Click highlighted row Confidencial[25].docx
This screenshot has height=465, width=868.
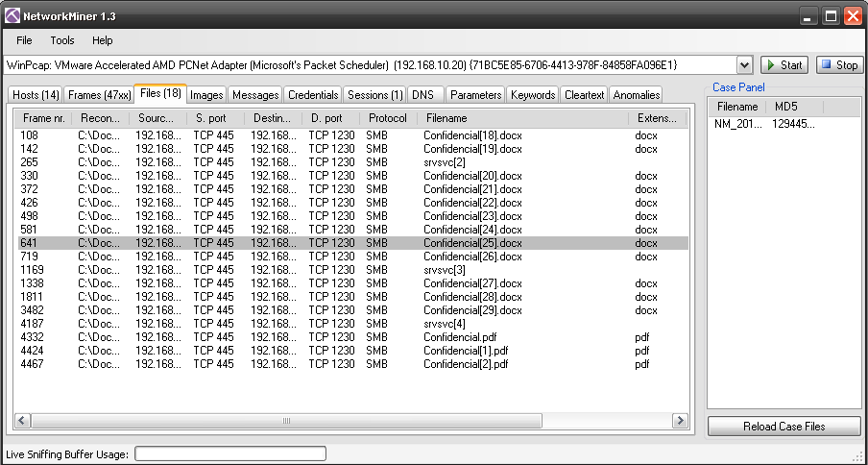351,243
